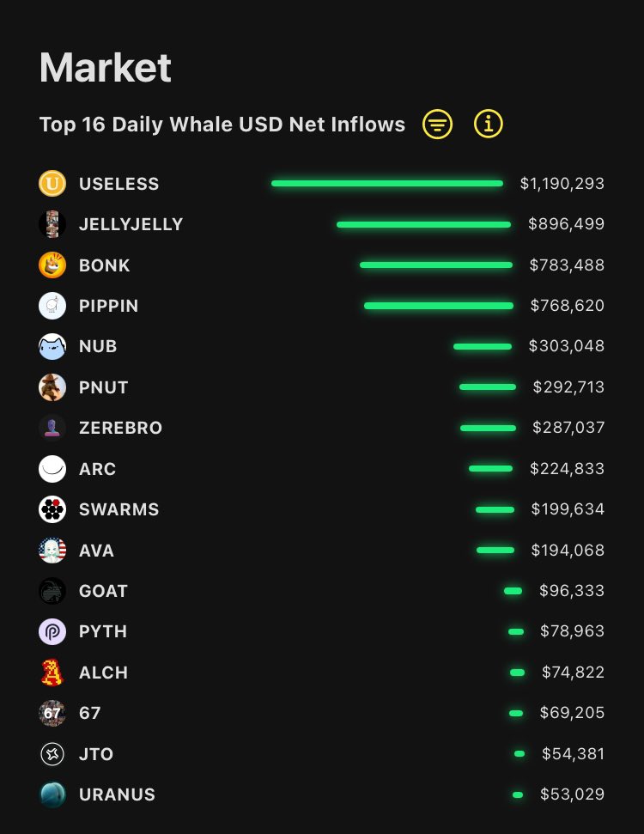
Task: Open the filter icon beside the title
Action: [x=437, y=125]
